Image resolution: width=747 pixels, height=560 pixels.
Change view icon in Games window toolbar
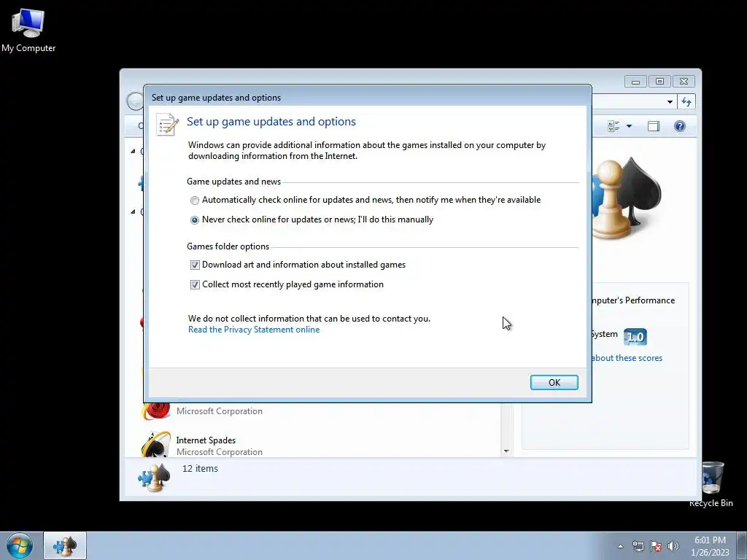pyautogui.click(x=614, y=126)
